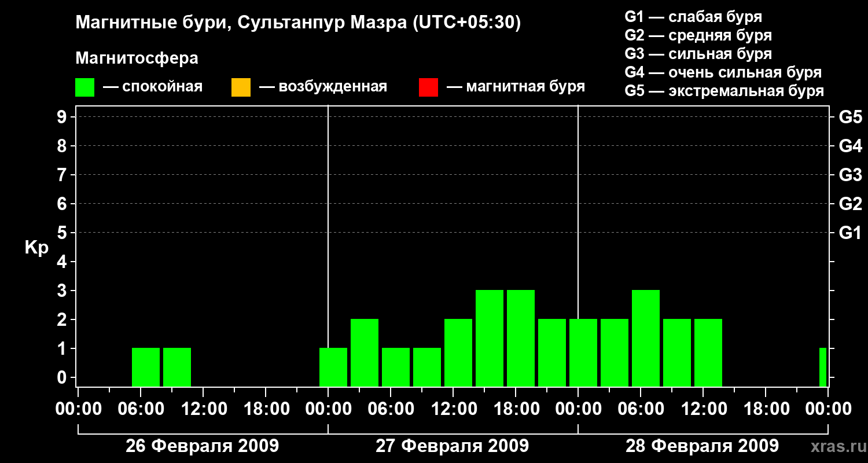Select legend line 'G5 — экстремальная буря'
The height and width of the screenshot is (463, 868).
[724, 91]
